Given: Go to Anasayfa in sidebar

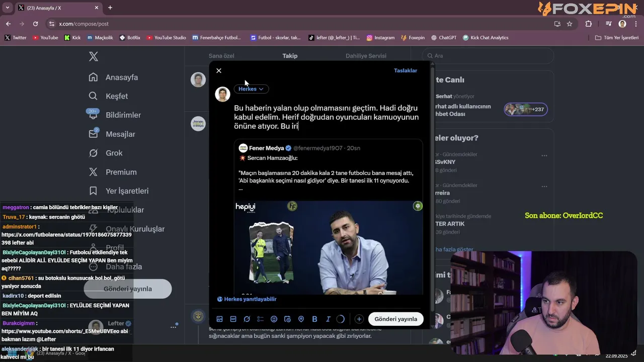Looking at the screenshot, I should 113,77.
